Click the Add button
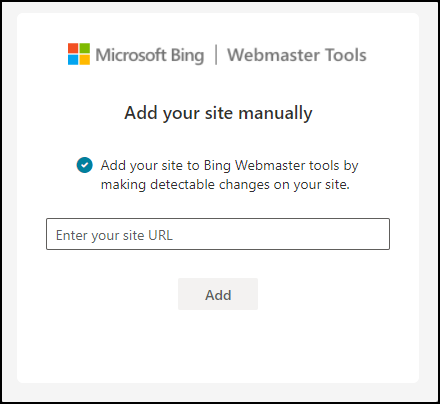The height and width of the screenshot is (404, 440). 218,294
